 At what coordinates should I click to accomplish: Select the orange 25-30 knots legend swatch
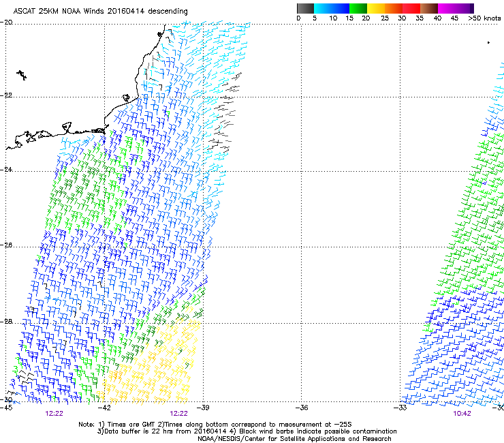[394, 8]
